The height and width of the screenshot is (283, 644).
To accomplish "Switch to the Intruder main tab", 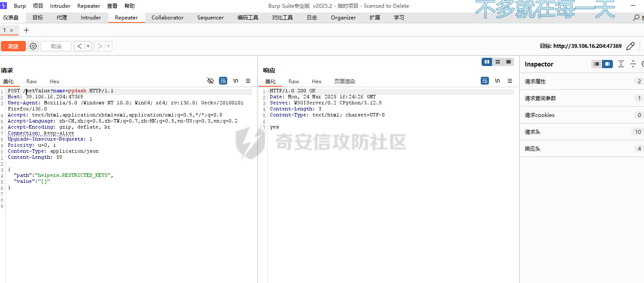I will point(91,18).
